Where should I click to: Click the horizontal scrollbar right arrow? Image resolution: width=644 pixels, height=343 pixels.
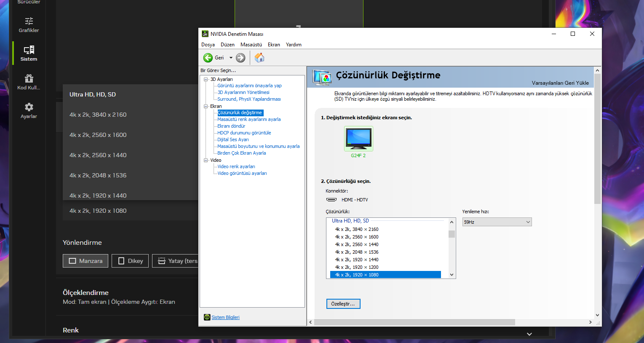[x=590, y=322]
